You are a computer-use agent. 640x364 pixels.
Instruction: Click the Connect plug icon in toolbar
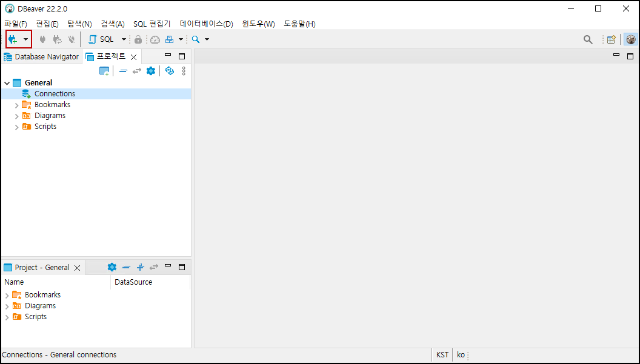(42, 39)
